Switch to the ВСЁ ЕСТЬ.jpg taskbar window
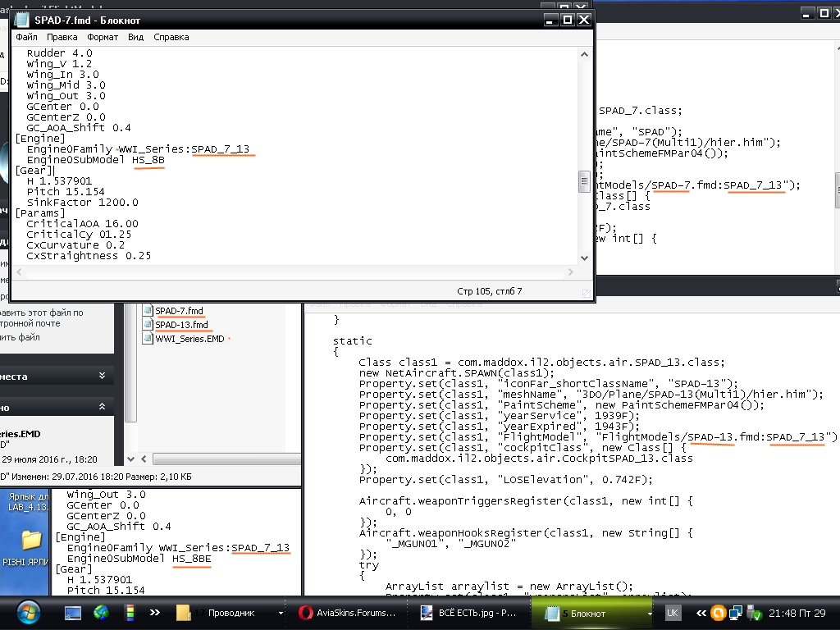 tap(466, 613)
